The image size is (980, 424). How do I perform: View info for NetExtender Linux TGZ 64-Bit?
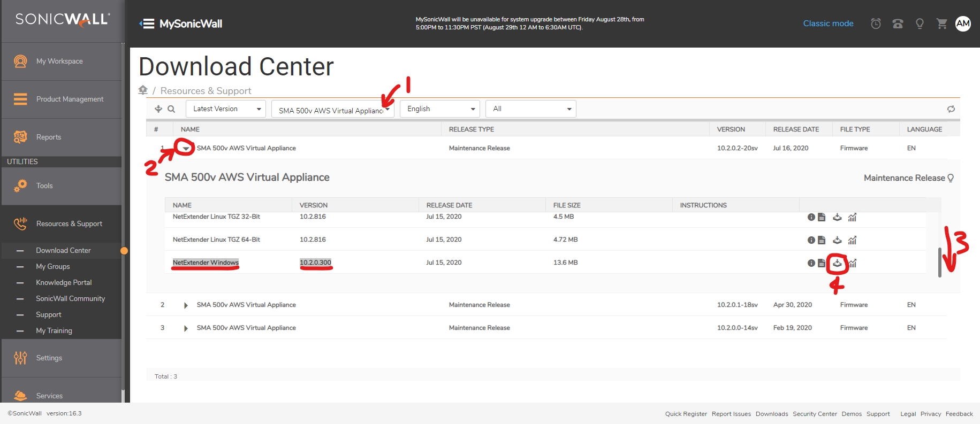click(x=811, y=240)
